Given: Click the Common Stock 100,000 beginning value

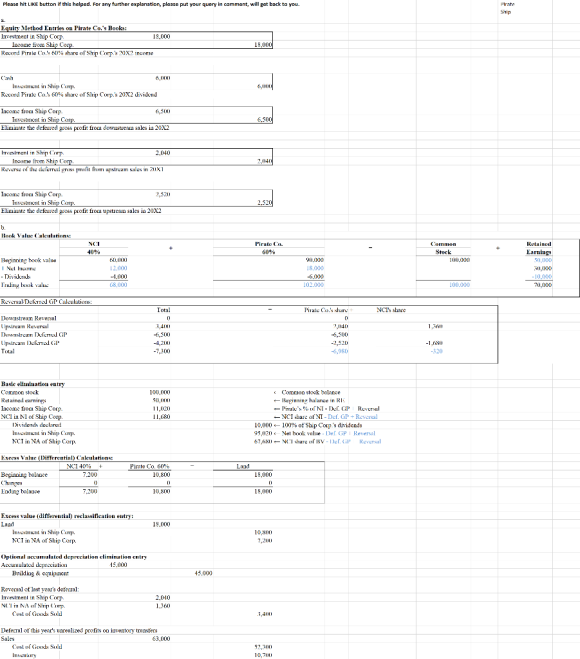Looking at the screenshot, I should [x=460, y=261].
